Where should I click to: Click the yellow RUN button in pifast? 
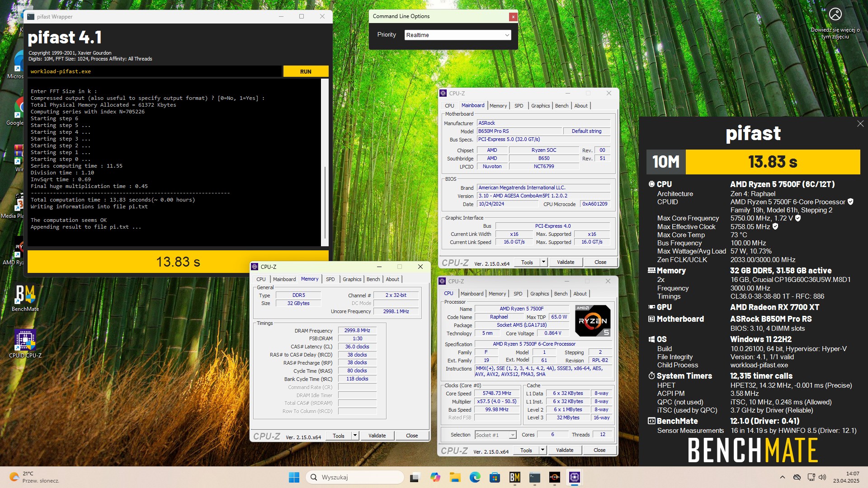(x=306, y=71)
